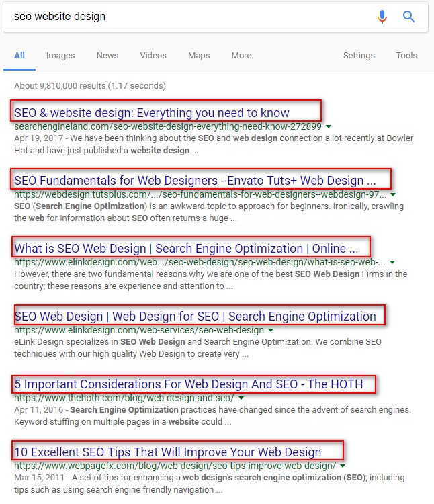The width and height of the screenshot is (434, 504).
Task: Click the webpagefx.com/blog green URL text
Action: [x=175, y=466]
